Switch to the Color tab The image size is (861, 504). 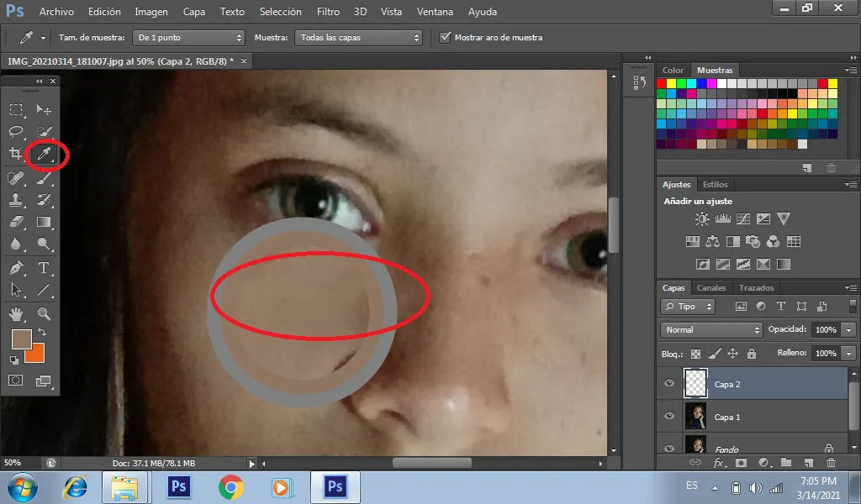673,71
